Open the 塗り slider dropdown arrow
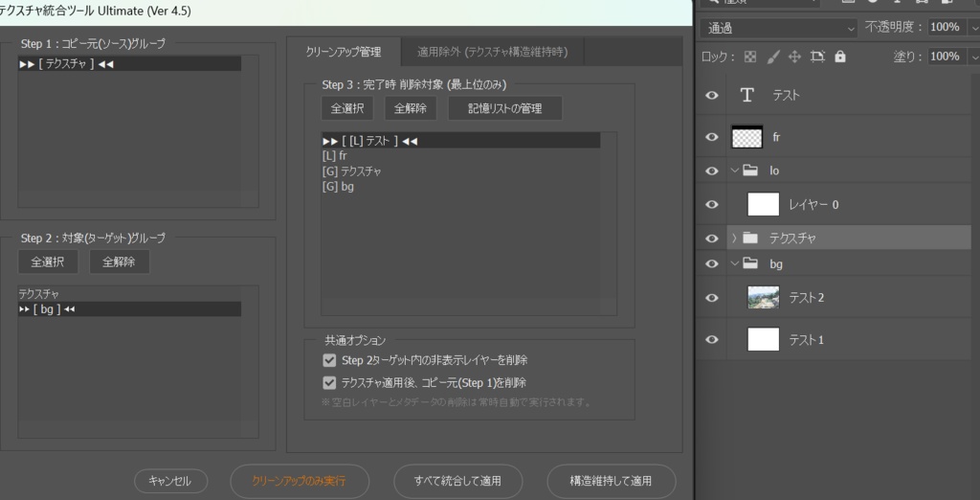The image size is (980, 500). tap(973, 57)
